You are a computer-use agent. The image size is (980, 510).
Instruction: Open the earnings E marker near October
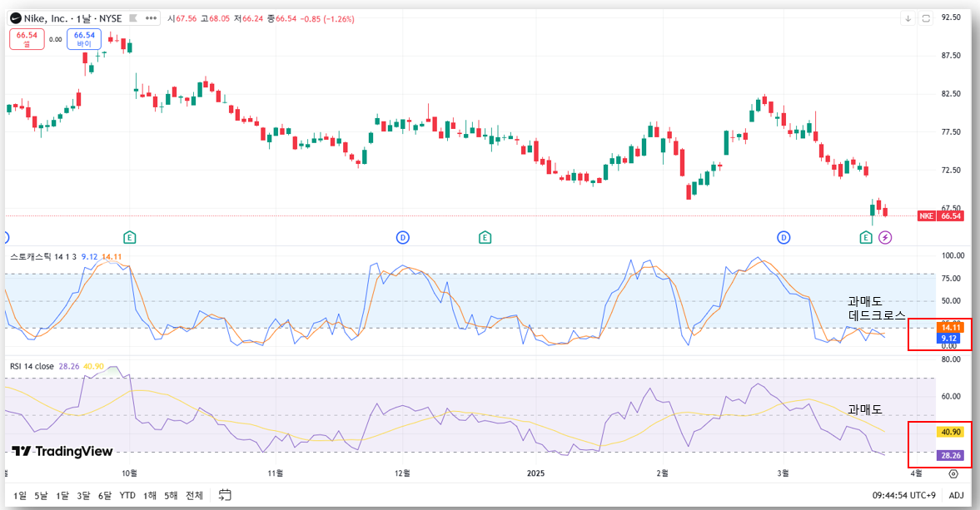click(x=129, y=237)
